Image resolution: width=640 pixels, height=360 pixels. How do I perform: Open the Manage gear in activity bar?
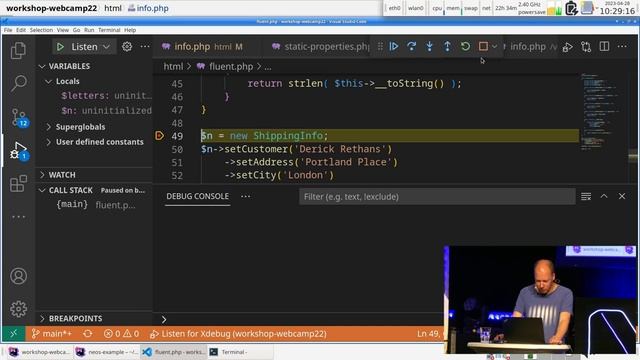(x=18, y=309)
